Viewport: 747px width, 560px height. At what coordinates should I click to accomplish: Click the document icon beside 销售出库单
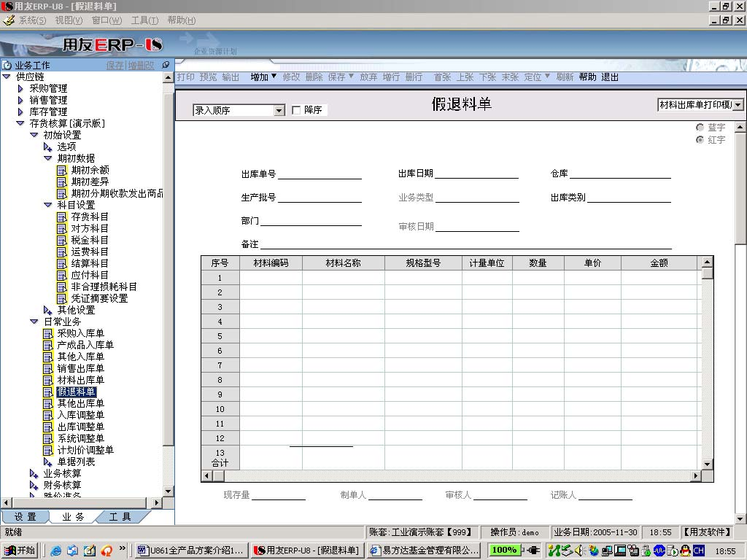click(48, 368)
